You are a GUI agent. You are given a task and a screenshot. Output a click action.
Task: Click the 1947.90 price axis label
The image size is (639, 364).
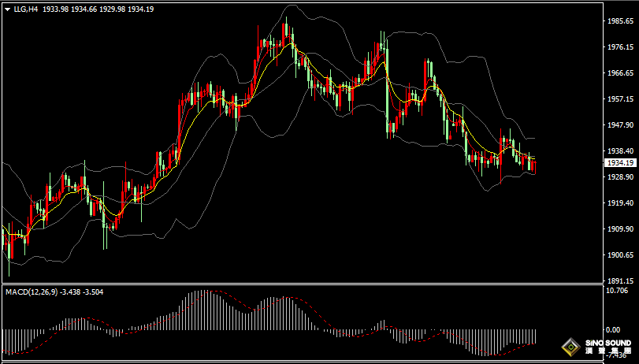(619, 125)
